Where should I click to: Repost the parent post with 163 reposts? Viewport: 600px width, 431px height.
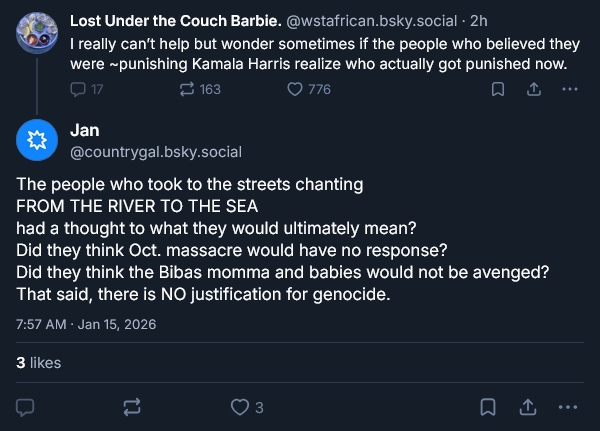tap(186, 89)
